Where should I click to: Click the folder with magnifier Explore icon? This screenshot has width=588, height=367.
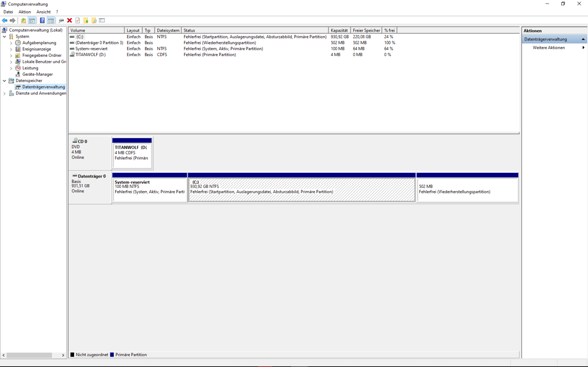click(94, 20)
